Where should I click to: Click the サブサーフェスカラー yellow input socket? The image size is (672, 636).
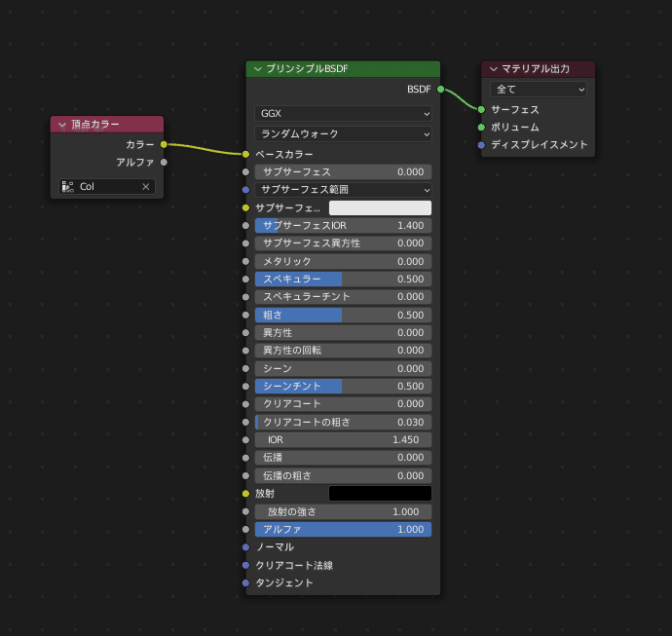[x=245, y=207]
